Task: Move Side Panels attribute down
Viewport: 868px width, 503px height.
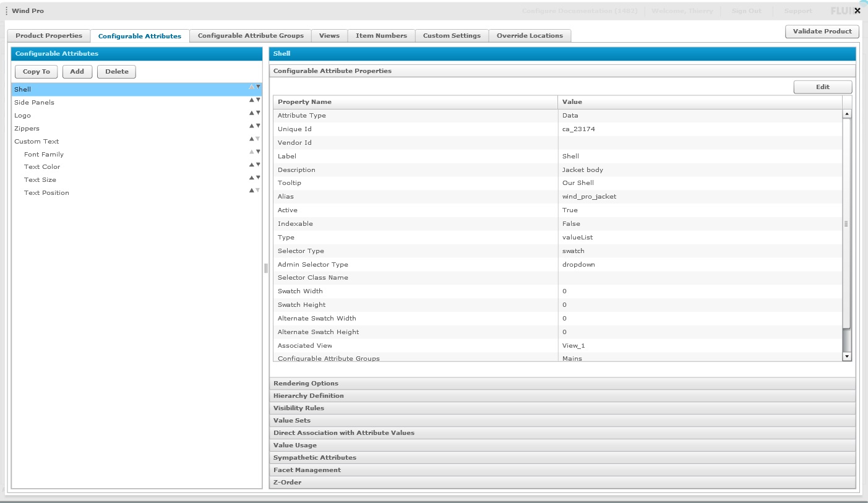Action: [x=258, y=100]
